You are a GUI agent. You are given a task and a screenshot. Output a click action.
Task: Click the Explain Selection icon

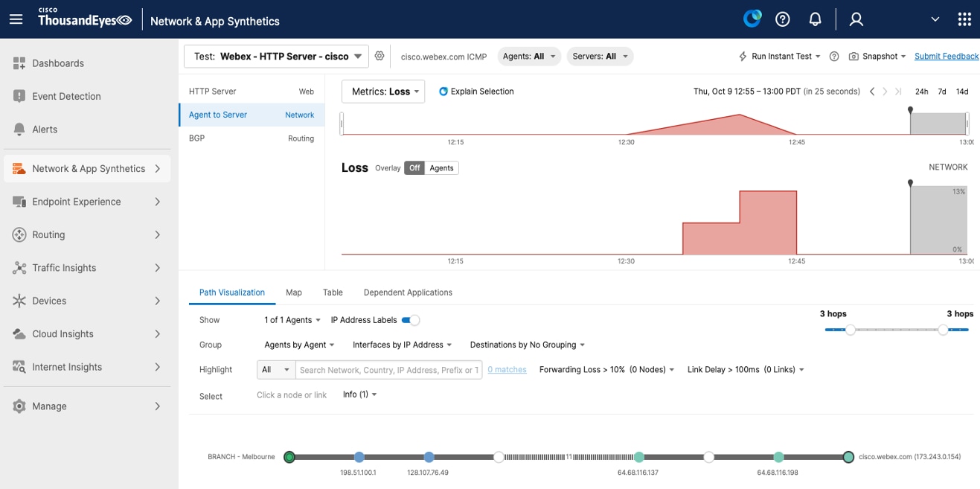(443, 92)
